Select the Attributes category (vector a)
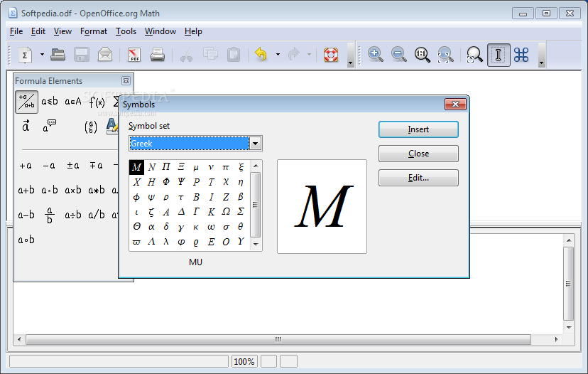The width and height of the screenshot is (588, 374). pos(26,126)
